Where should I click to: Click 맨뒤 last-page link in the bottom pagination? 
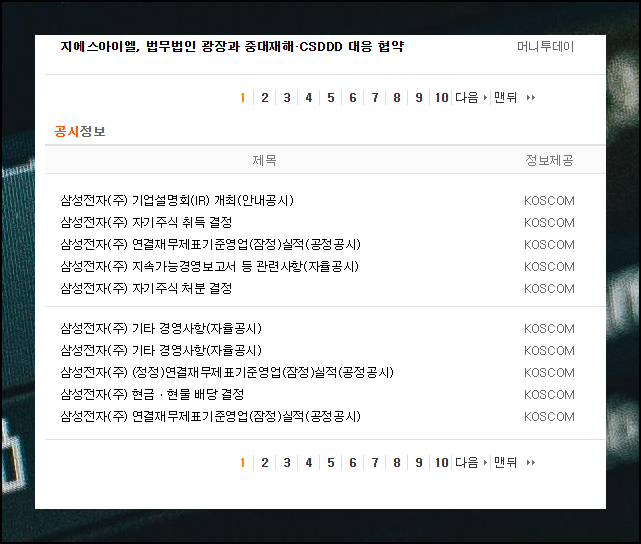pyautogui.click(x=506, y=463)
